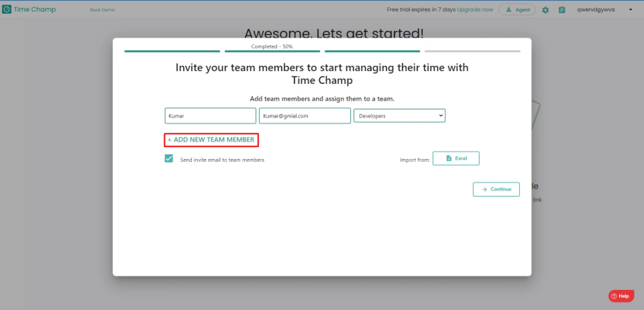Image resolution: width=644 pixels, height=310 pixels.
Task: Uncheck Send invite email to team members
Action: point(169,158)
